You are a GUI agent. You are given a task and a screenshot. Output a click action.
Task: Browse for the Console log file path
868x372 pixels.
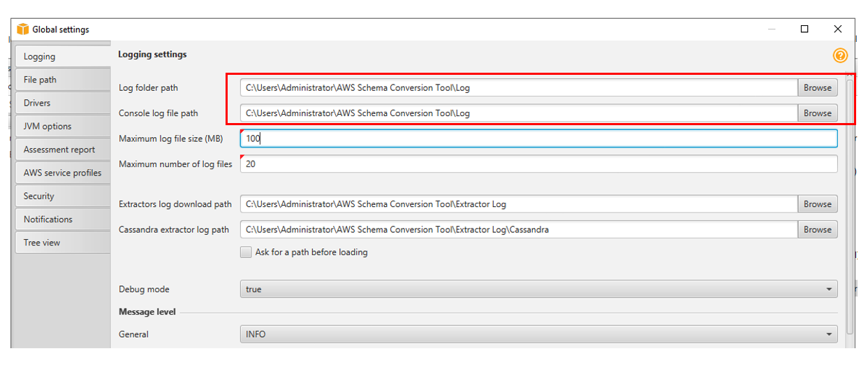(818, 113)
